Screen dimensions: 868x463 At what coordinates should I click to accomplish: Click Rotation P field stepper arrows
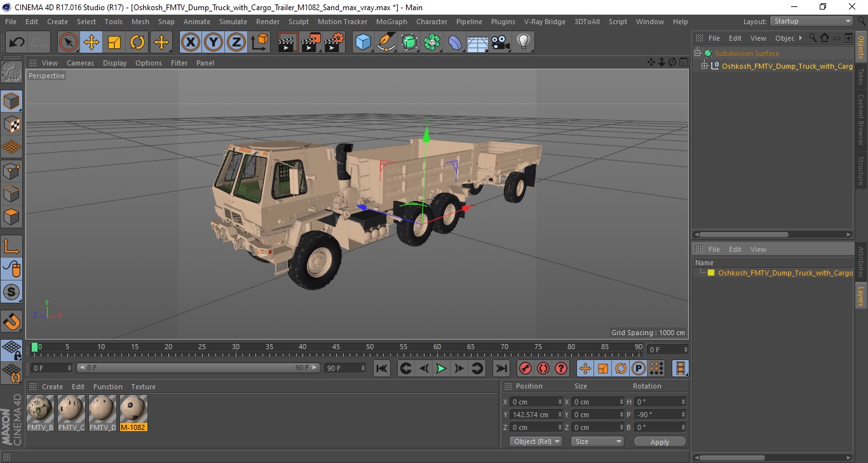pos(684,415)
